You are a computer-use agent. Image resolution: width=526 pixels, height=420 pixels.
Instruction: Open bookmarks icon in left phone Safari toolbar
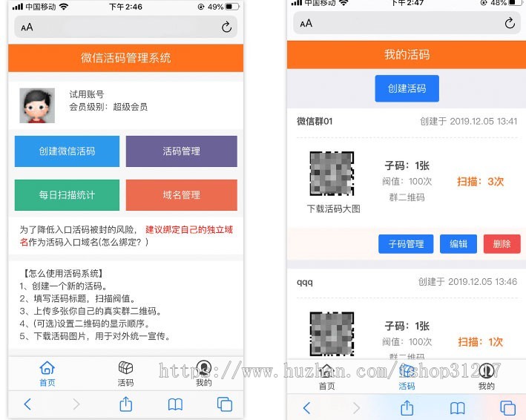[175, 404]
